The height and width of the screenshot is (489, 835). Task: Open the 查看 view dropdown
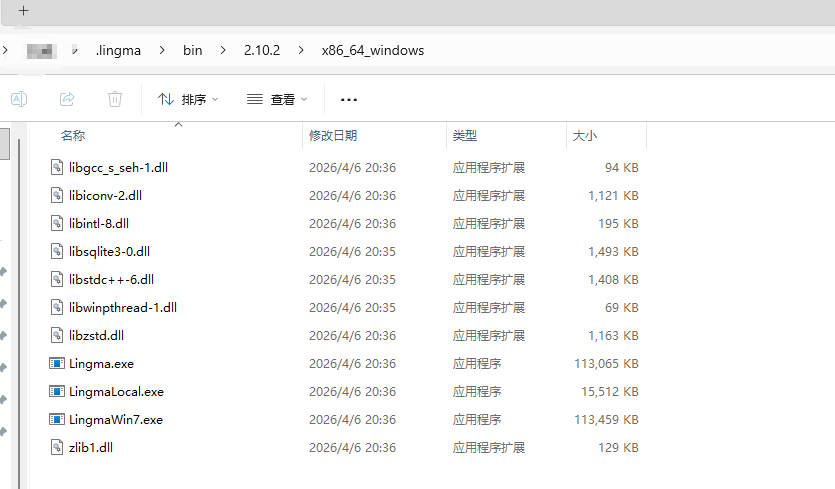coord(277,99)
